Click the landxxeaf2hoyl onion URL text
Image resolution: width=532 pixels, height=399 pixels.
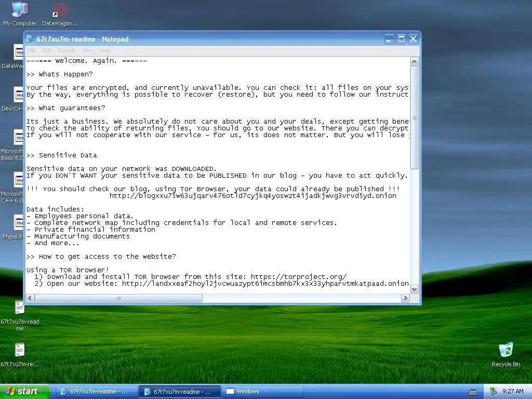265,284
